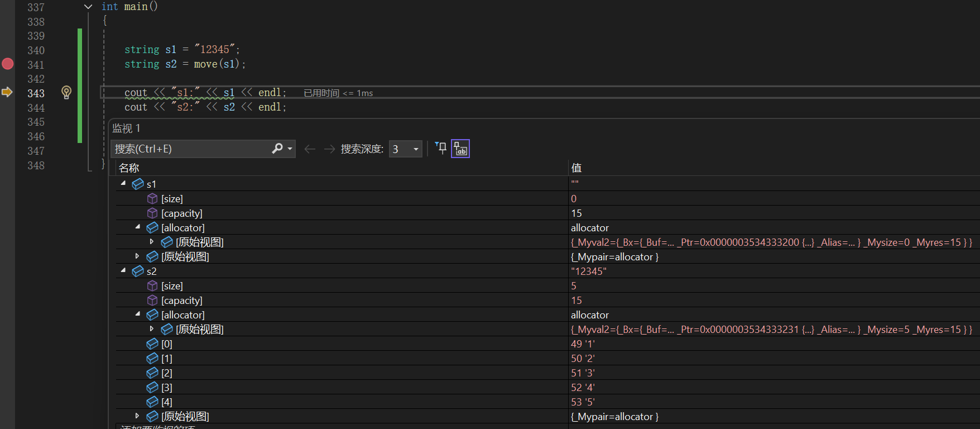Click the icon of s2 element [2]
Screen dimensions: 980x429
(152, 373)
